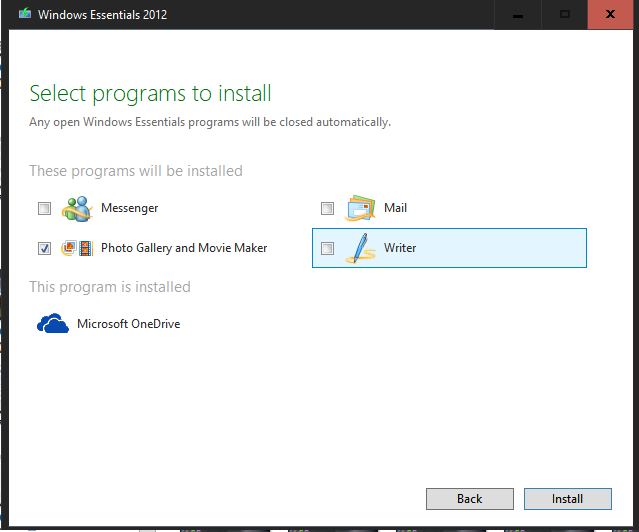
Task: Click 'This program is installed' text
Action: point(110,287)
